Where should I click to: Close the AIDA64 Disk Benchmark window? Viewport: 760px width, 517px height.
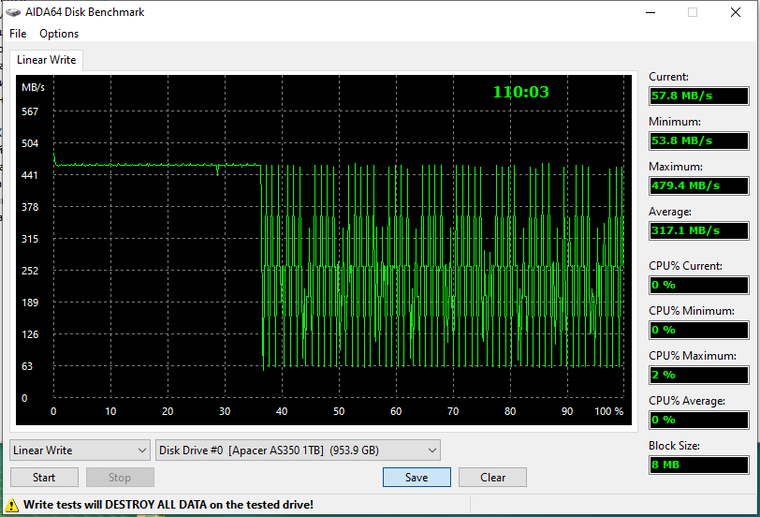pos(736,12)
